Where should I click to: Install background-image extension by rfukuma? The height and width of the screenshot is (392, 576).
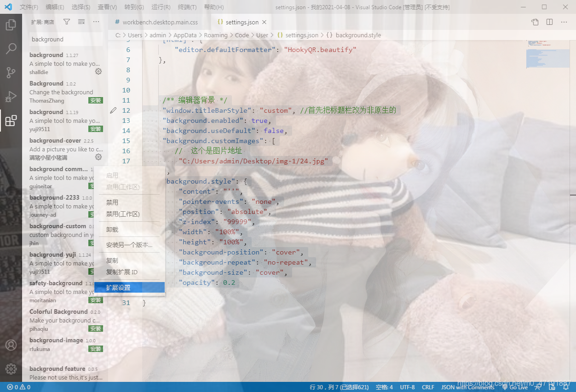point(96,349)
